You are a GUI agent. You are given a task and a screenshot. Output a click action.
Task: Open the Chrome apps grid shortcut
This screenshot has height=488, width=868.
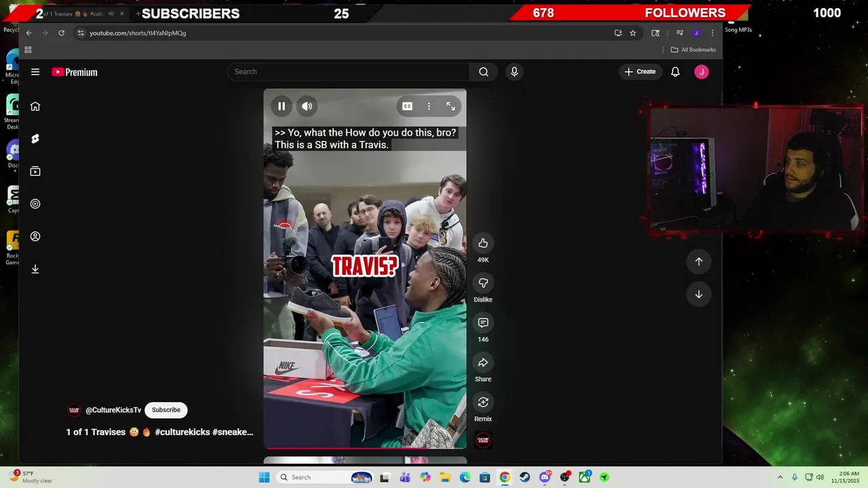click(x=28, y=49)
